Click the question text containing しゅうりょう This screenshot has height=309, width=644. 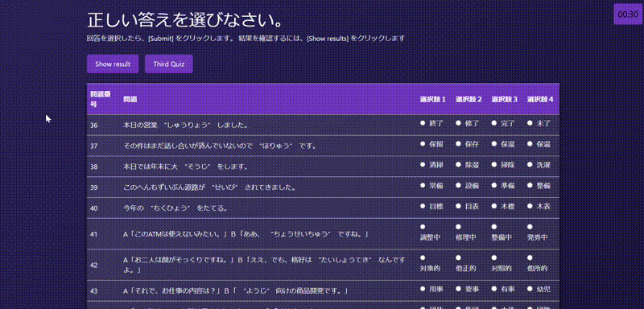186,126
